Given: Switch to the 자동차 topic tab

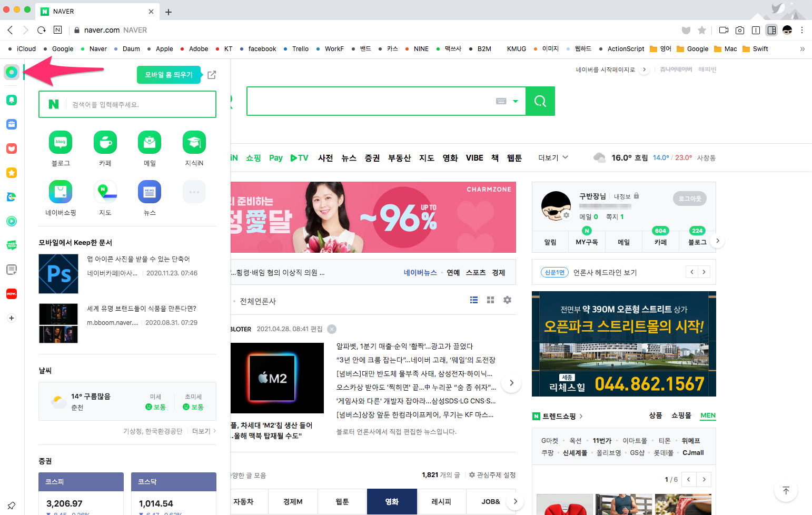Looking at the screenshot, I should click(x=243, y=502).
